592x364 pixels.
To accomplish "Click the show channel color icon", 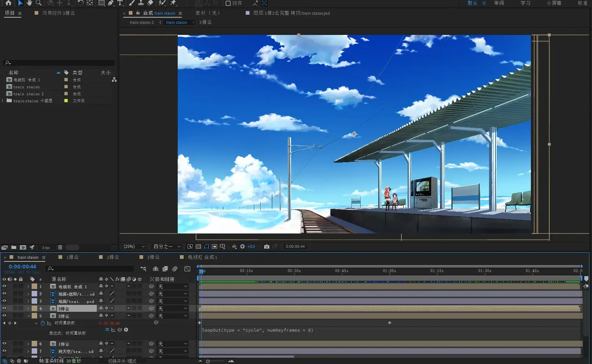I will tap(234, 247).
